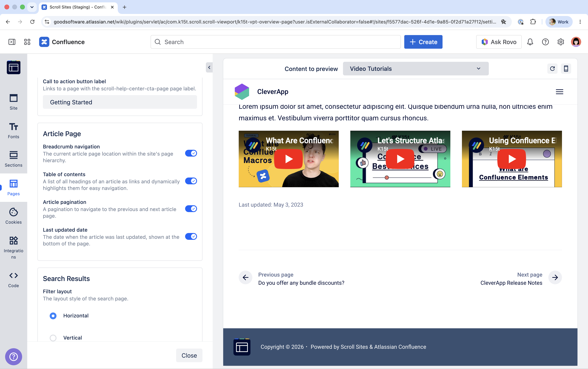Open Site settings tab

tap(14, 102)
